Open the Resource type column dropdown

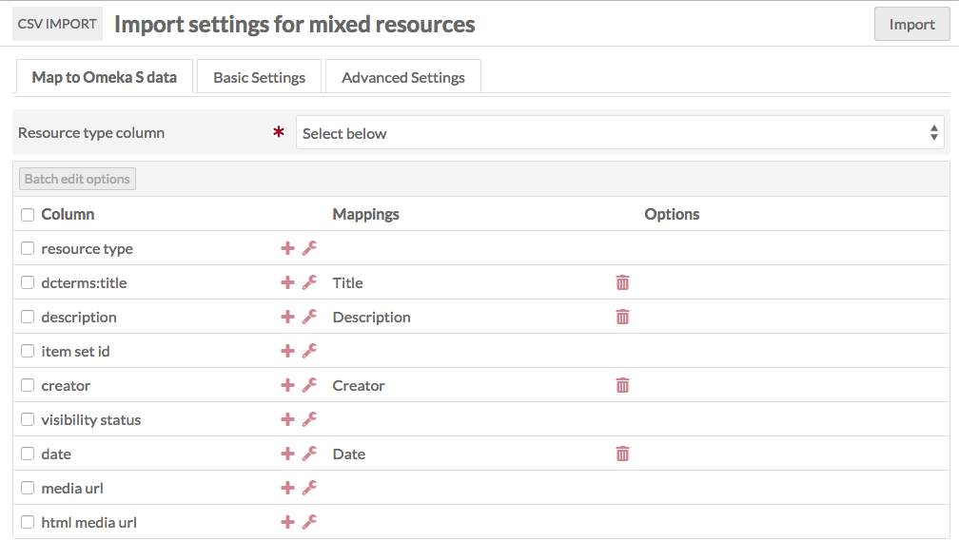[x=619, y=133]
